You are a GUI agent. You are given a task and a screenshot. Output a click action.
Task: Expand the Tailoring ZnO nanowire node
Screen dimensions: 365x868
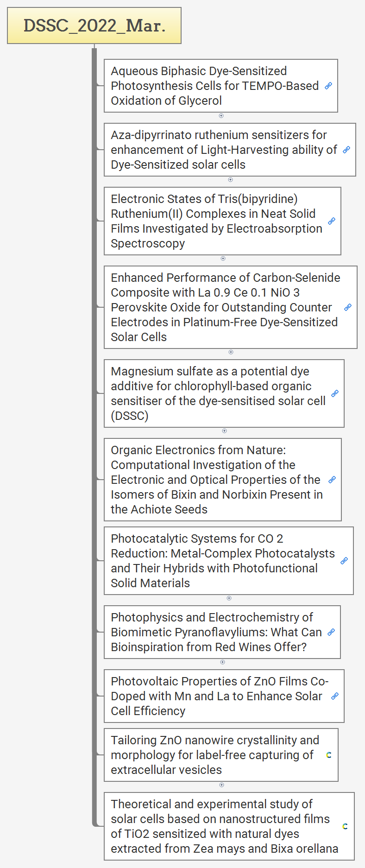click(221, 785)
